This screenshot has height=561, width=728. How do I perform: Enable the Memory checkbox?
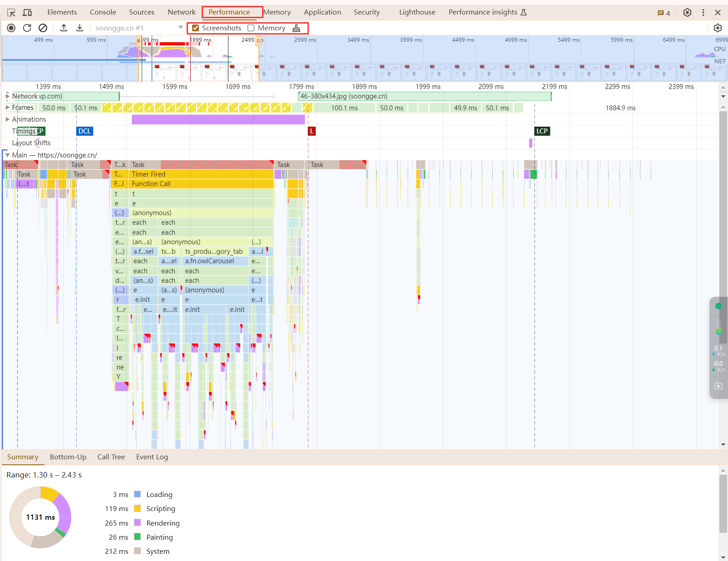[251, 28]
